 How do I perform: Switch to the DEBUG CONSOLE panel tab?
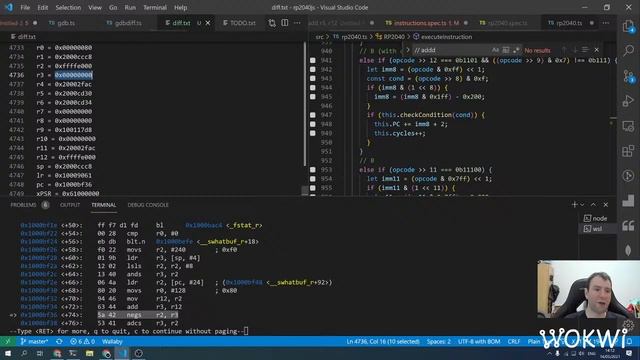(148, 205)
